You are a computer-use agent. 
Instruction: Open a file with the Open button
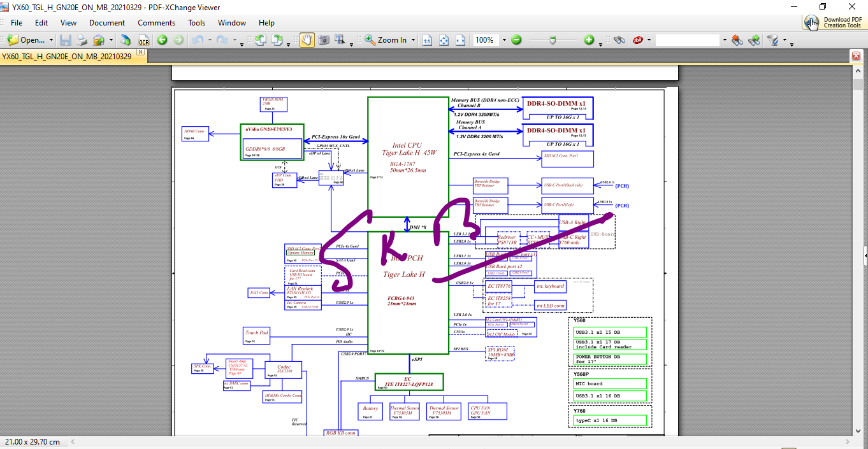point(26,39)
